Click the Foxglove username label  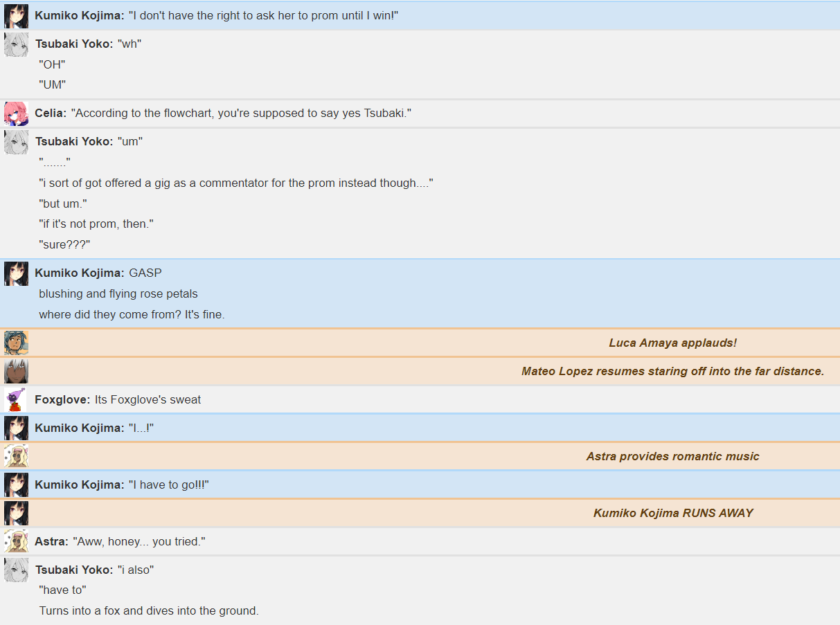(x=62, y=399)
